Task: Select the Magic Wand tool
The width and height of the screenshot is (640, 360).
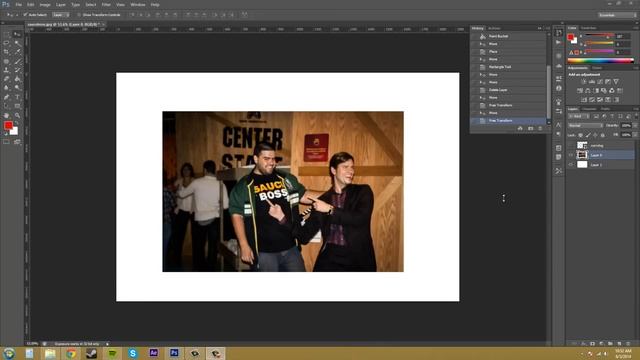Action: (x=17, y=43)
